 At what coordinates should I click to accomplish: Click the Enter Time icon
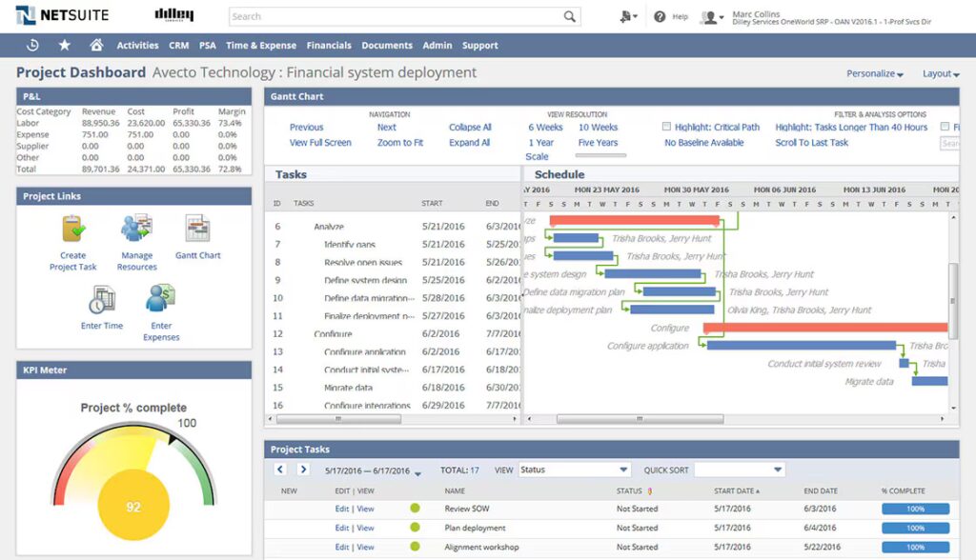[x=101, y=301]
